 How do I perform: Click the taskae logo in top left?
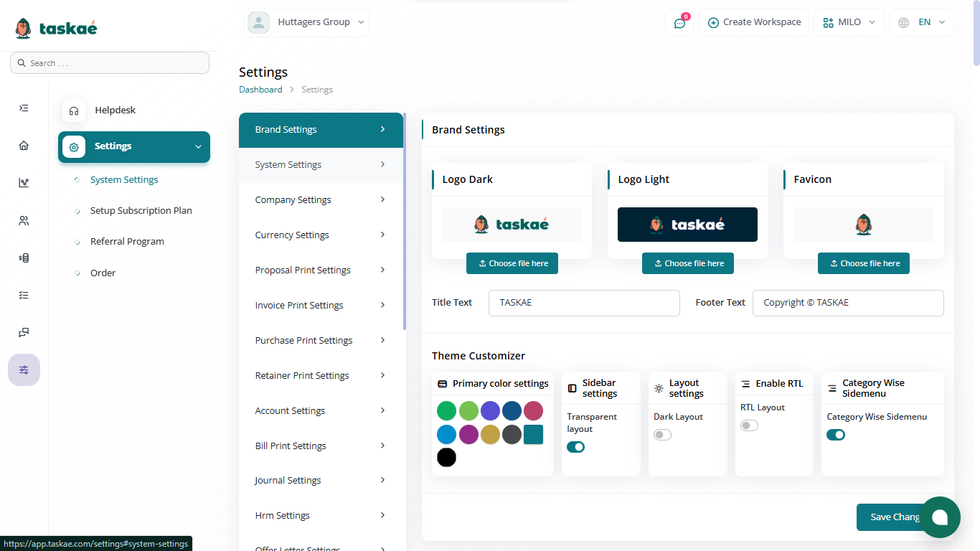click(56, 28)
